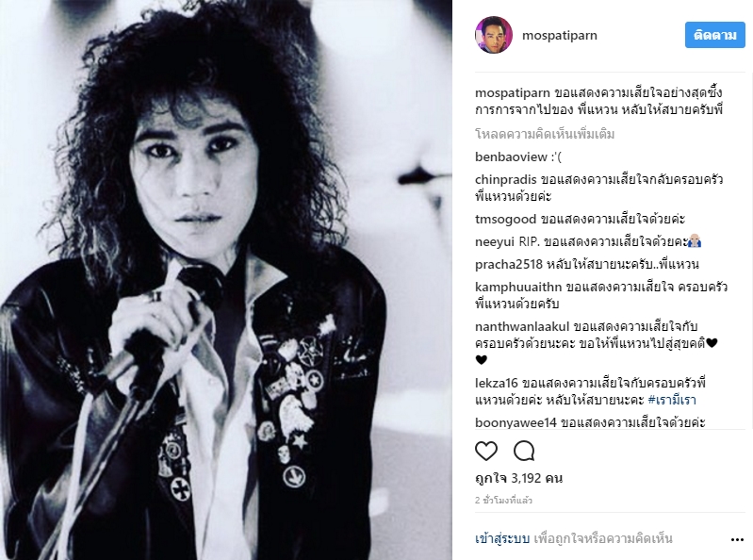Open the mospatiparn profile avatar
Screen dimensions: 753x560
pyautogui.click(x=494, y=35)
